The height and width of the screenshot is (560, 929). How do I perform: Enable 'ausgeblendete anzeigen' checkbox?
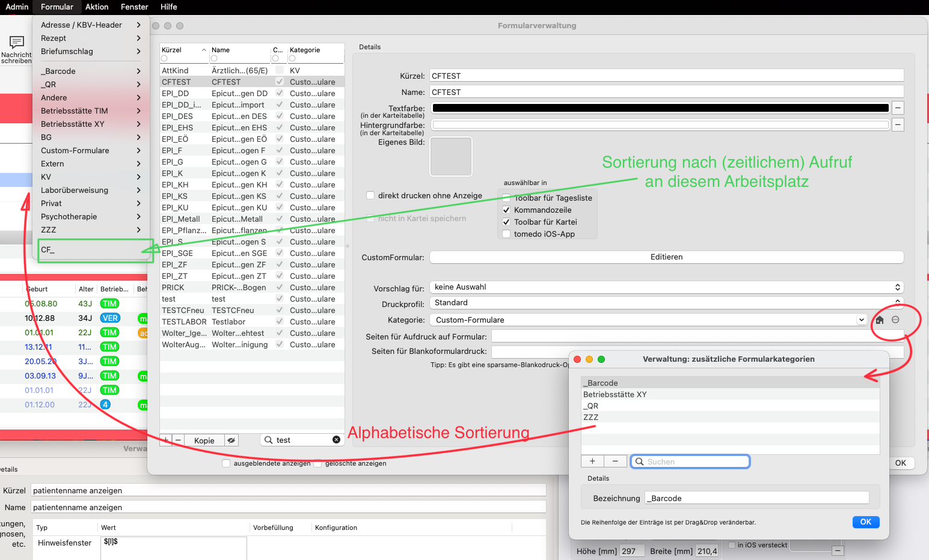[x=226, y=463]
